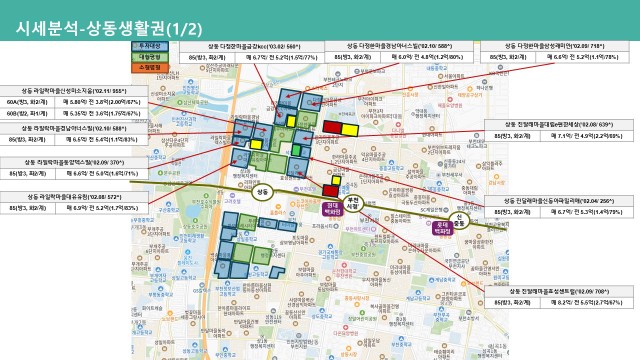The width and height of the screenshot is (640, 360).
Task: Select cell 매 6.7억/ 전 5.3억(1.4억/79%)
Action: (x=587, y=212)
